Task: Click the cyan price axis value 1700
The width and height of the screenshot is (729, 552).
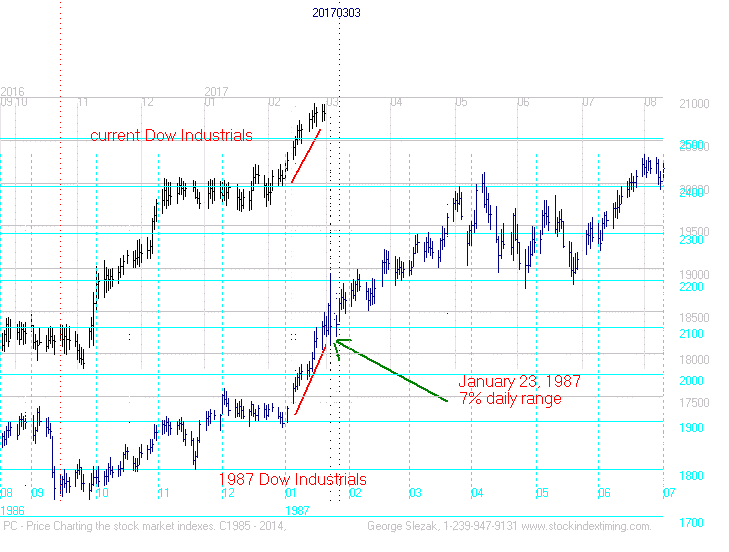Action: coord(691,523)
